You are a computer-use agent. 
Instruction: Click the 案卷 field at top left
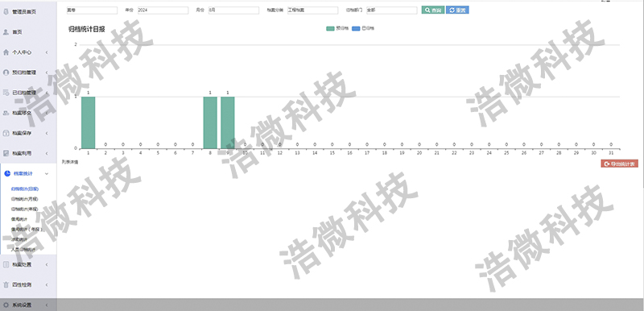pos(92,10)
